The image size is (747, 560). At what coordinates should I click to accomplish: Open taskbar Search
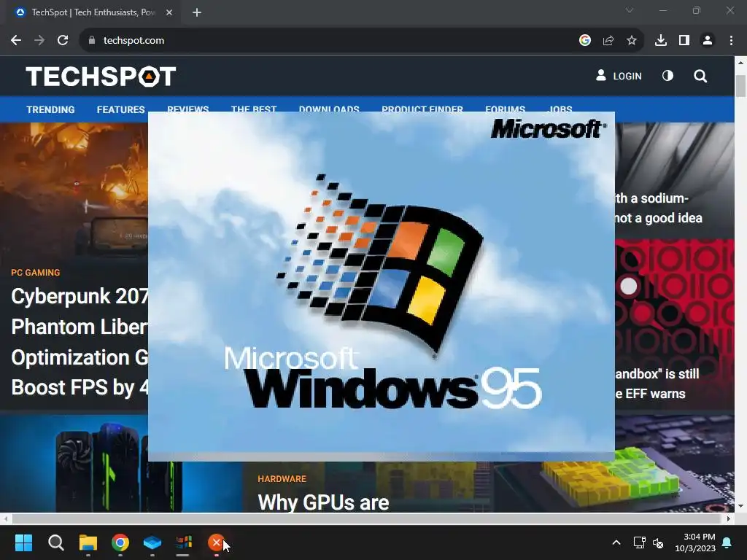pos(55,542)
